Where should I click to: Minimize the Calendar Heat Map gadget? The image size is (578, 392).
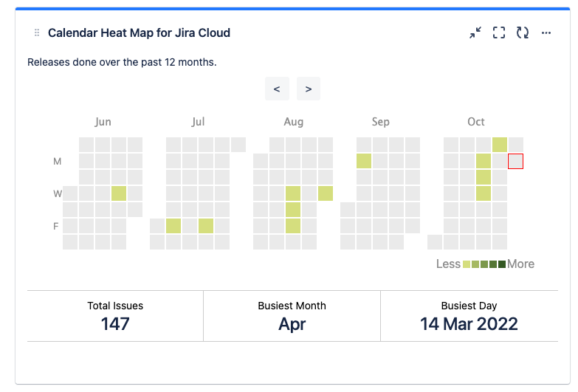point(475,32)
